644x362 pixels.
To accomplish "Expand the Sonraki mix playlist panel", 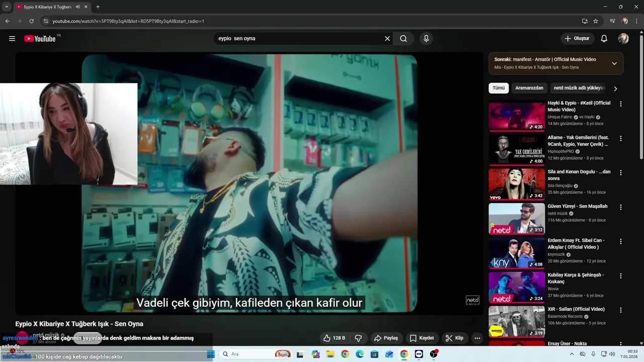I will (x=614, y=63).
